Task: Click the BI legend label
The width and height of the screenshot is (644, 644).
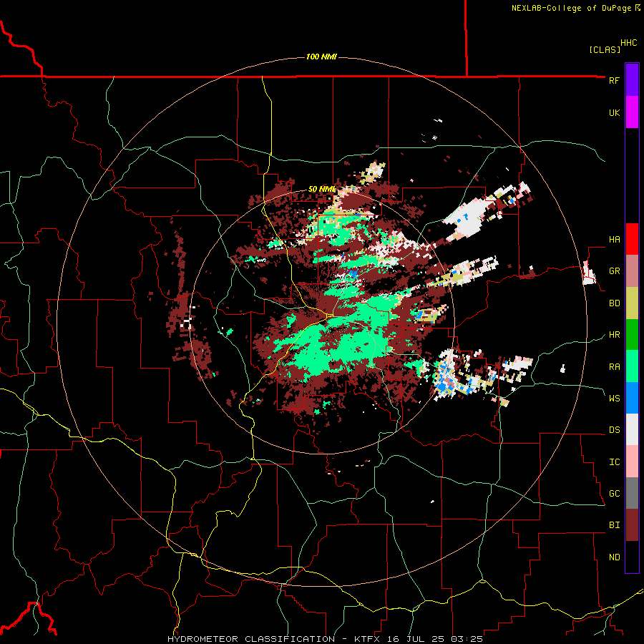Action: (x=614, y=525)
